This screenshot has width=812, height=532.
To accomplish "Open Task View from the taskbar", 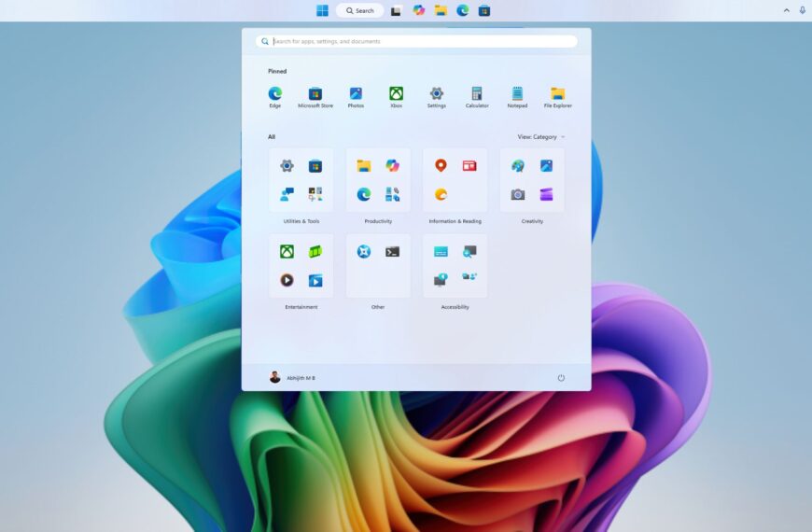I will (x=396, y=10).
